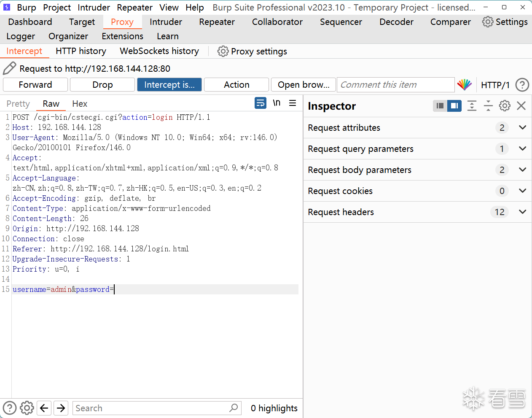Click the bottom search help icon
The height and width of the screenshot is (418, 532).
tap(10, 408)
